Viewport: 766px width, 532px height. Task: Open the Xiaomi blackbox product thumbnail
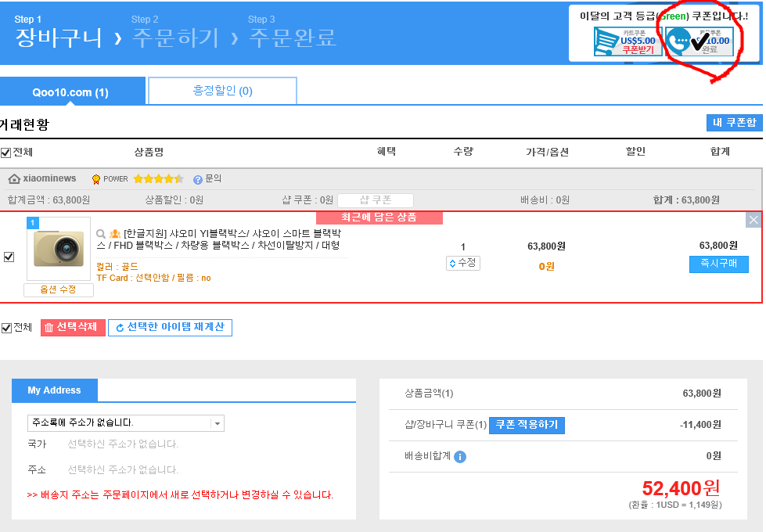(x=59, y=250)
